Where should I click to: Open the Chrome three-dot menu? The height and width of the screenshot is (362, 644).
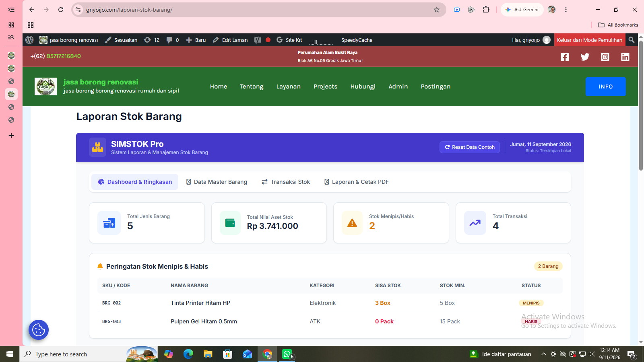(x=566, y=10)
